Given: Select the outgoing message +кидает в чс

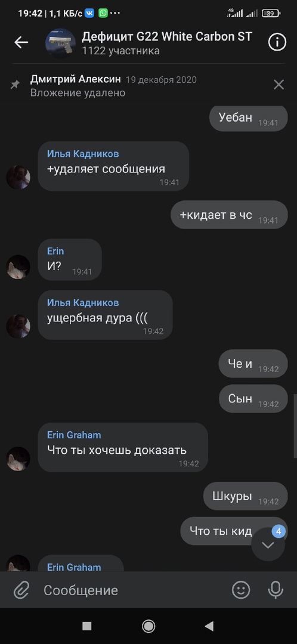Looking at the screenshot, I should coord(229,215).
